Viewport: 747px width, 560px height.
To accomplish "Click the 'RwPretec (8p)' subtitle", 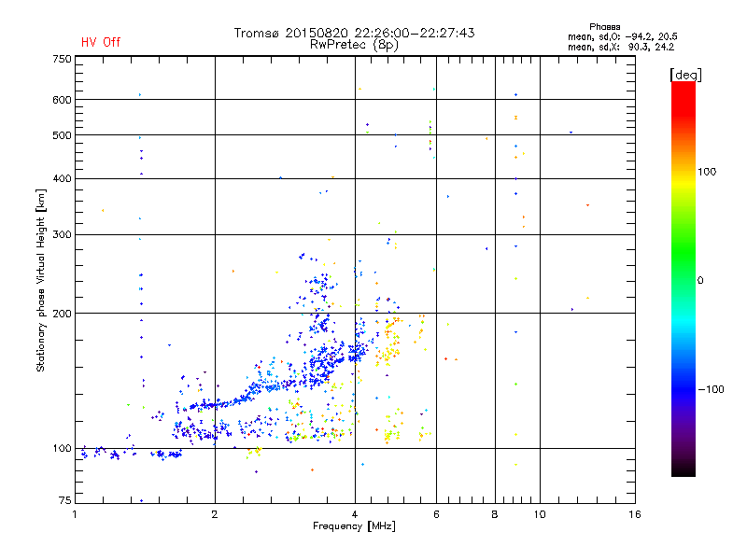I will coord(354,45).
